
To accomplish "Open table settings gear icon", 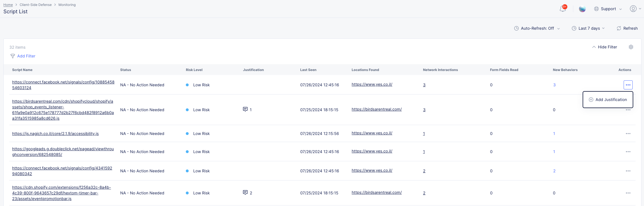I will 631,47.
